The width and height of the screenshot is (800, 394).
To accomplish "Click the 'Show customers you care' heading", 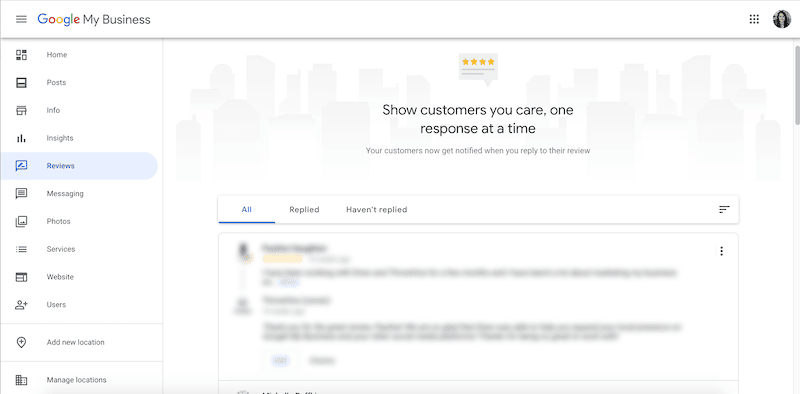I will click(478, 119).
